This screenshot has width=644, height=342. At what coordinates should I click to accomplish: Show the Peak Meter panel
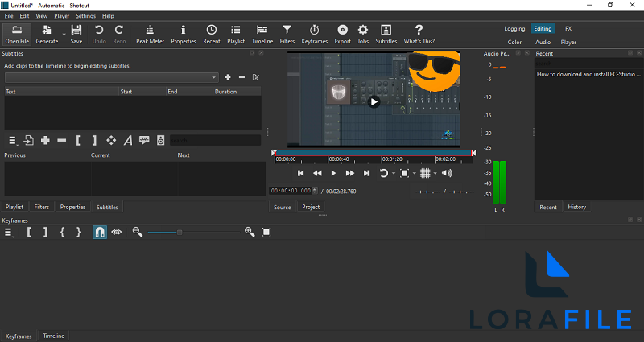[150, 35]
